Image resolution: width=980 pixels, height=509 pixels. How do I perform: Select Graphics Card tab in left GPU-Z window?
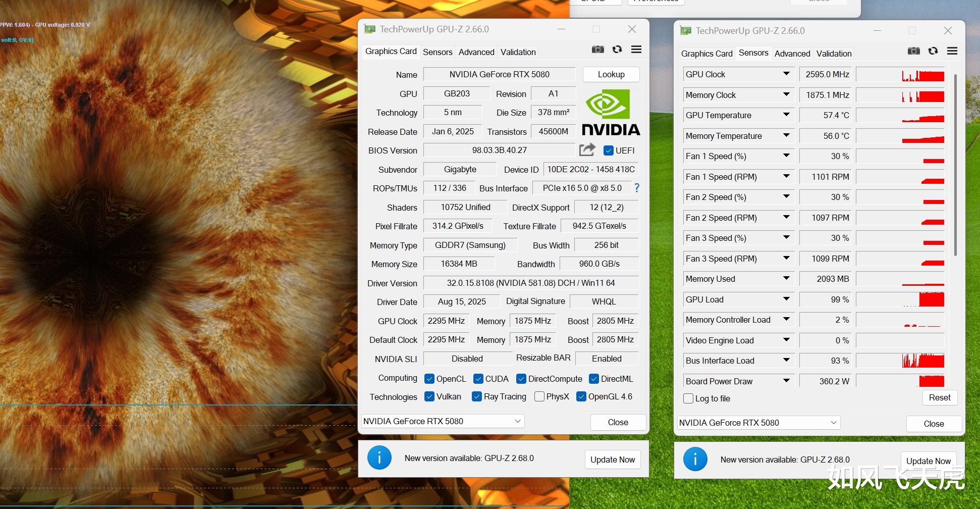(x=391, y=51)
